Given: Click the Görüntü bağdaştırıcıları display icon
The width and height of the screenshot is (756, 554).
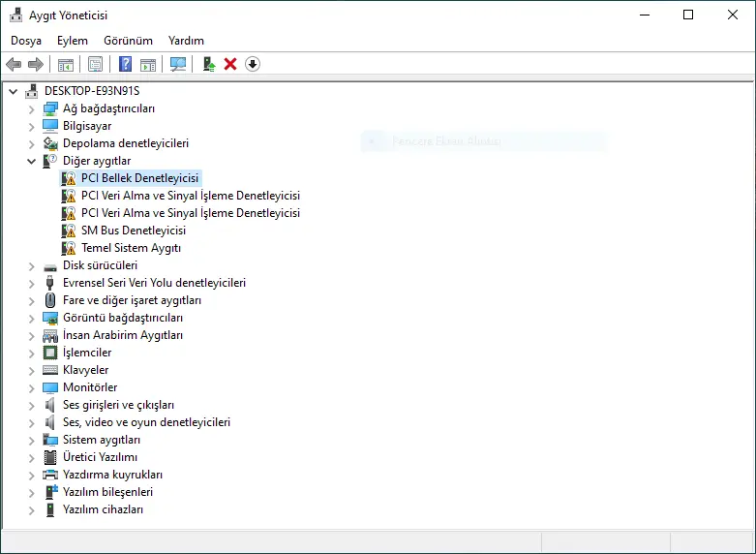Looking at the screenshot, I should point(50,318).
